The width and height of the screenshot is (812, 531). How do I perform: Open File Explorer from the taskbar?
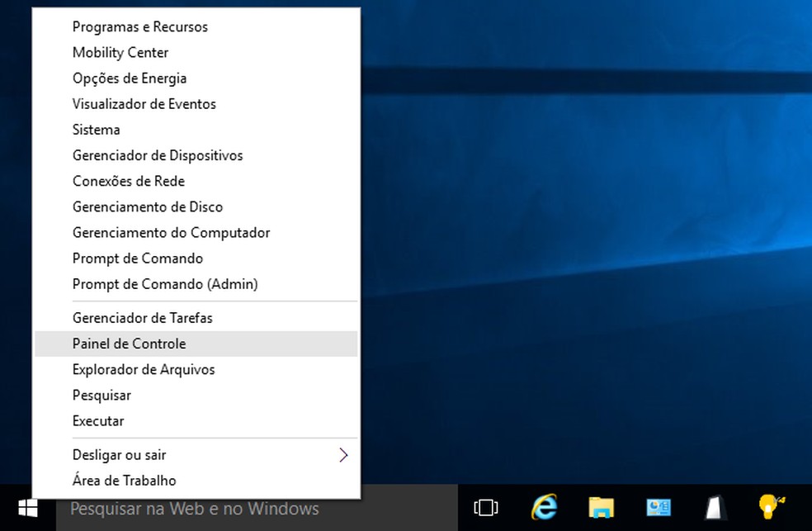point(601,509)
